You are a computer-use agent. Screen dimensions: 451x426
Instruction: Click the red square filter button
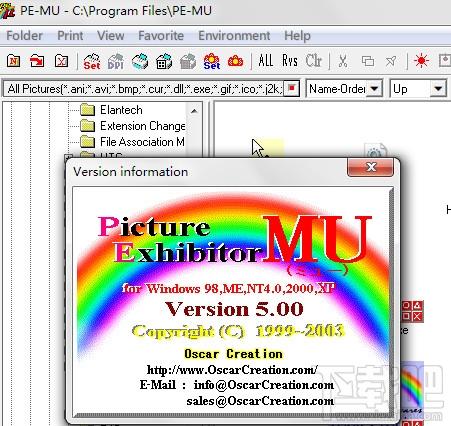point(292,89)
